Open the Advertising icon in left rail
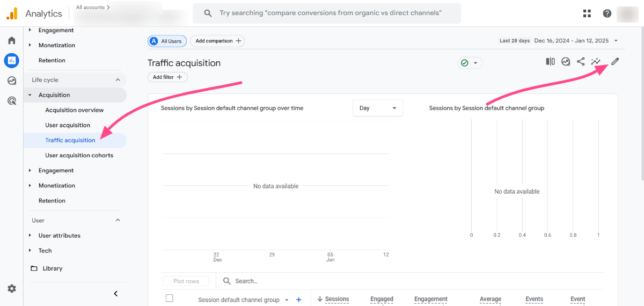The width and height of the screenshot is (644, 306). [x=12, y=100]
